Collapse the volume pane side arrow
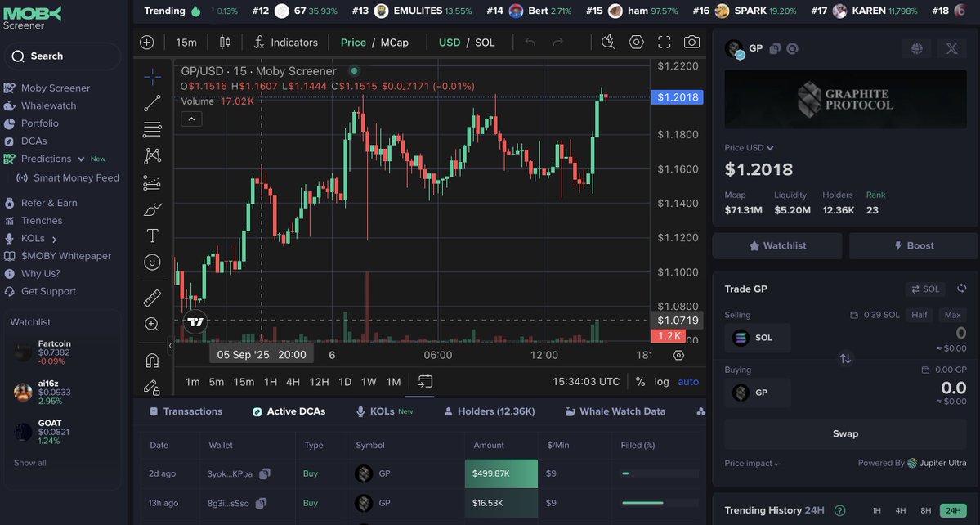The height and width of the screenshot is (525, 980). tap(170, 345)
